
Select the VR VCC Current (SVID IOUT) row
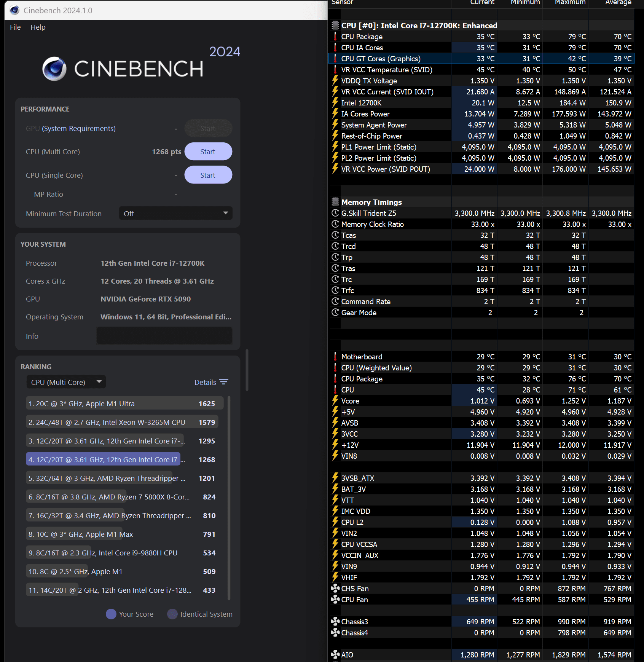[x=481, y=92]
